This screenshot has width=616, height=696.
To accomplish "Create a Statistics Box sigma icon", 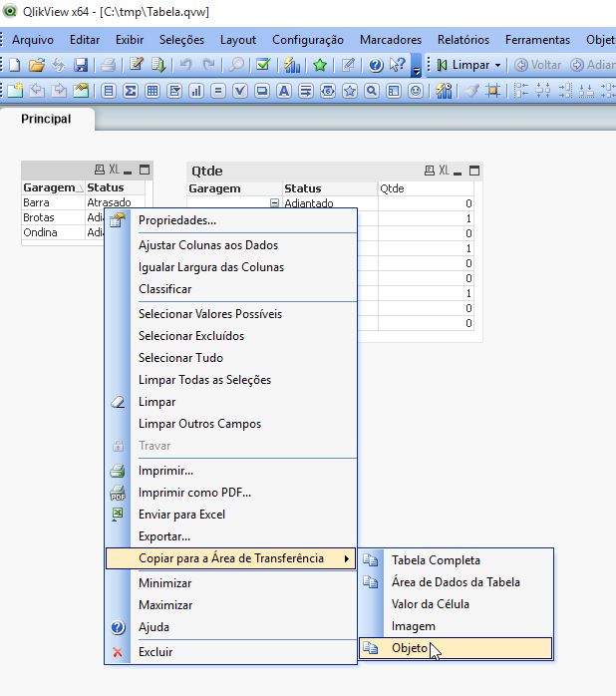I will pyautogui.click(x=131, y=91).
